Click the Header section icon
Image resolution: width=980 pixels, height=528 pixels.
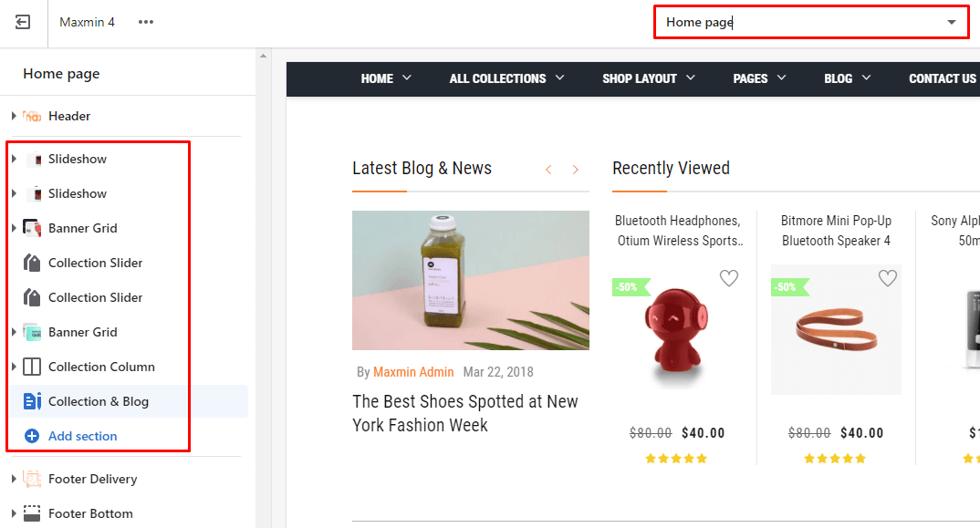click(x=33, y=117)
